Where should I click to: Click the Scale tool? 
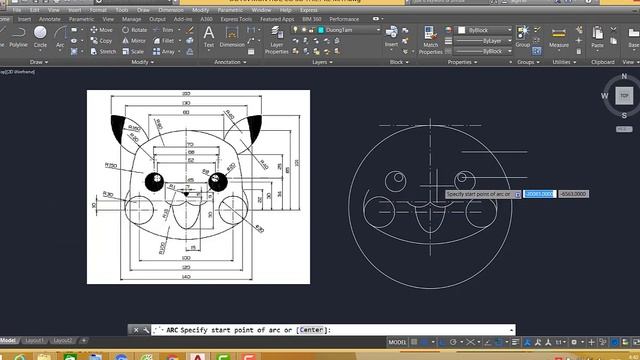(133, 52)
